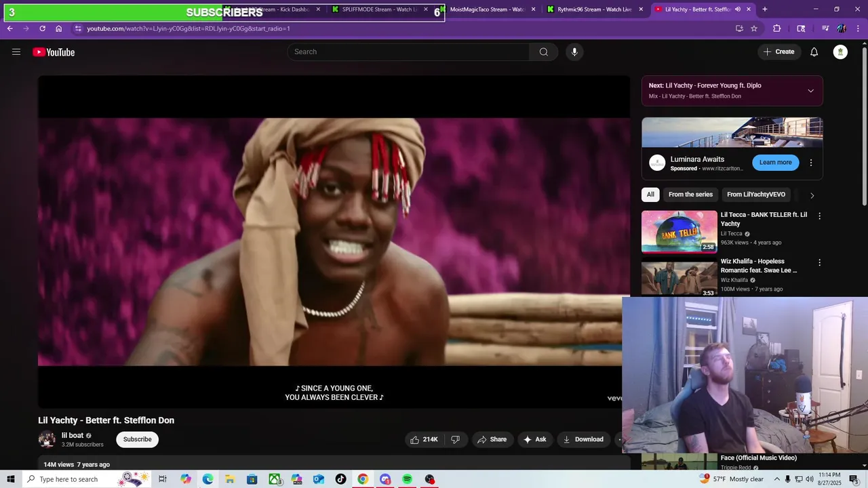The width and height of the screenshot is (868, 488).
Task: Click Learn more on Luminara ad
Action: (775, 163)
